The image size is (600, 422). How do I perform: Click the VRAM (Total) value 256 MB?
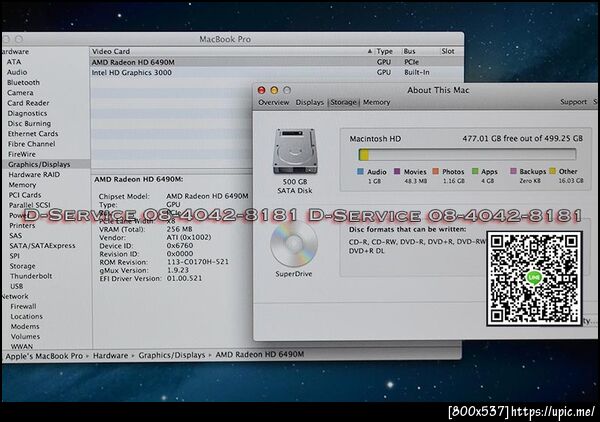point(179,229)
